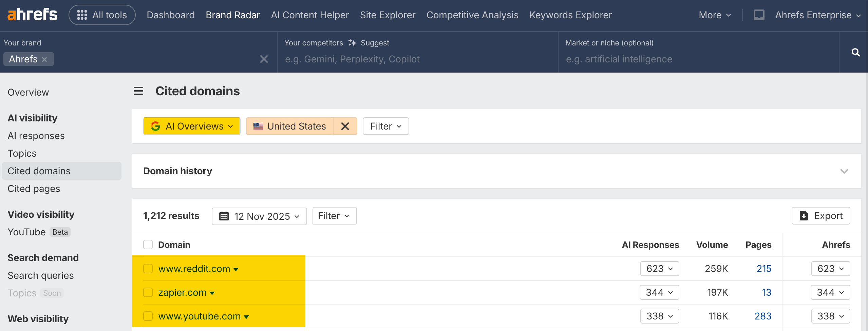868x331 pixels.
Task: Remove the Ahrefs brand tag
Action: pyautogui.click(x=44, y=59)
